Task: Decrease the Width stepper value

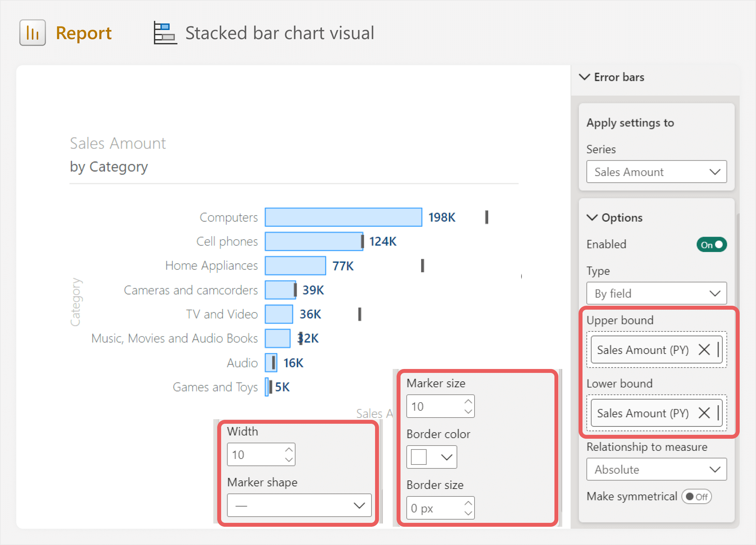Action: click(289, 460)
